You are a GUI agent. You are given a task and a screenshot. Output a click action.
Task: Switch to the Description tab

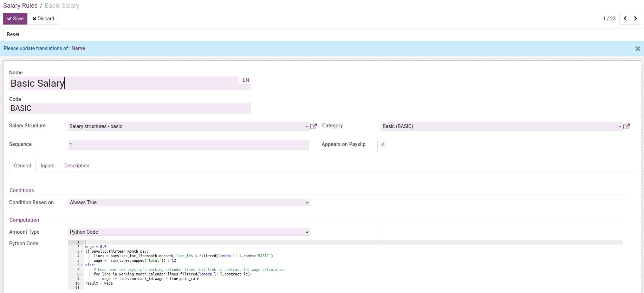(77, 166)
